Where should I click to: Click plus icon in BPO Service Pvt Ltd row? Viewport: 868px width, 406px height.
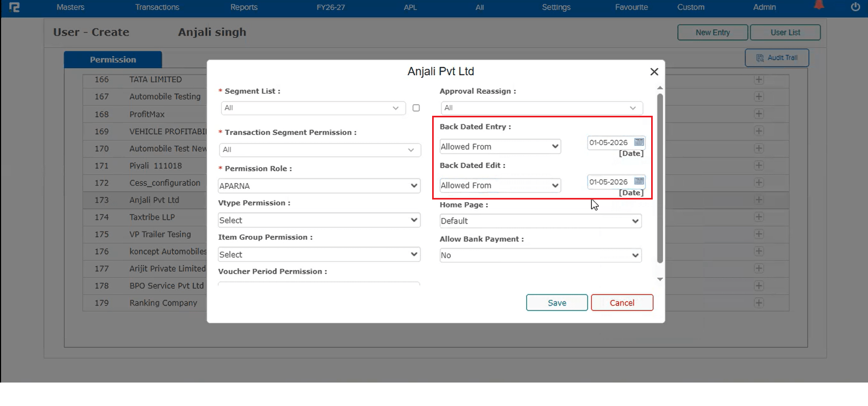tap(758, 285)
